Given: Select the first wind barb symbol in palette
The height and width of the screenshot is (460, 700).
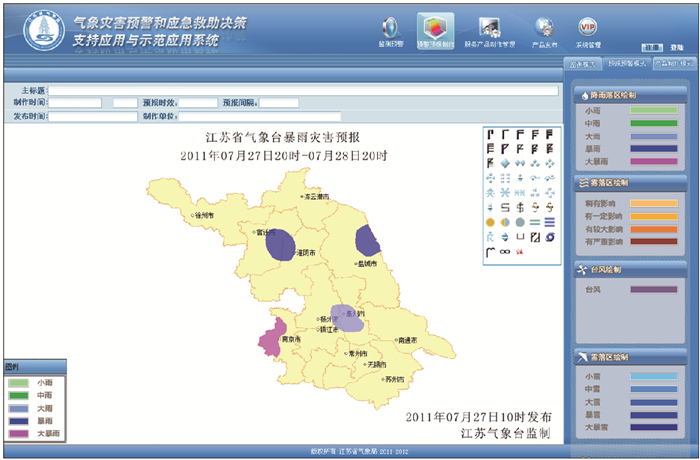Looking at the screenshot, I should 490,133.
